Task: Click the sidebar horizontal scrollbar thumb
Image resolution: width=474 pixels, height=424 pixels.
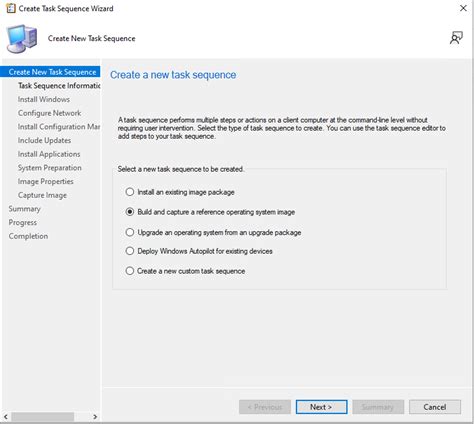Action: pos(43,416)
